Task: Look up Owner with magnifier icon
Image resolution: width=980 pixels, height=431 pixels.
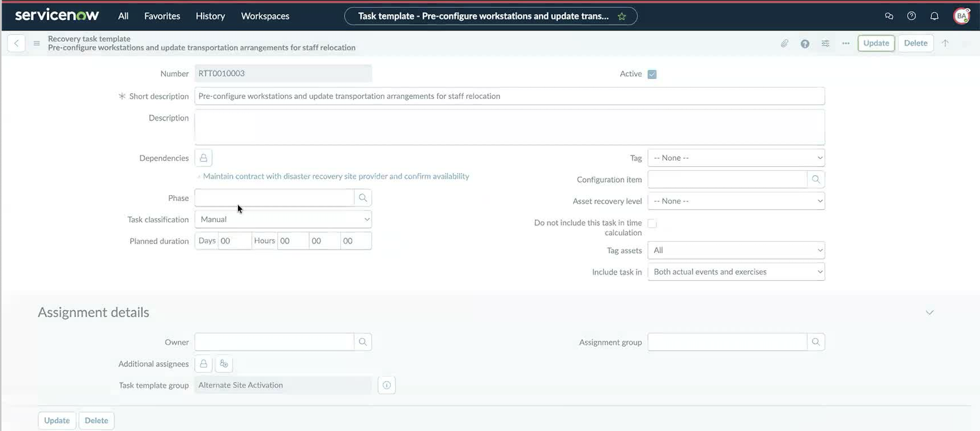Action: (x=363, y=342)
